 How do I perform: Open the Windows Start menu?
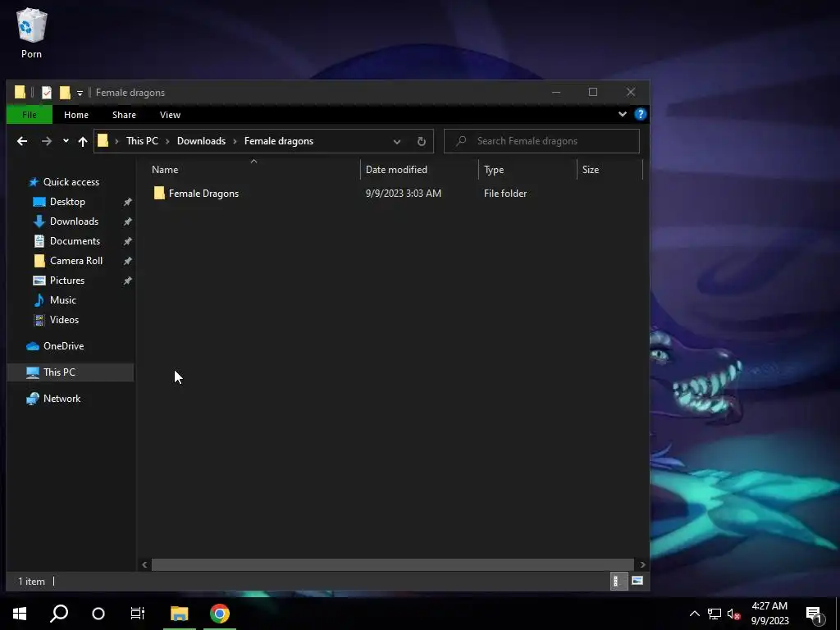(20, 614)
